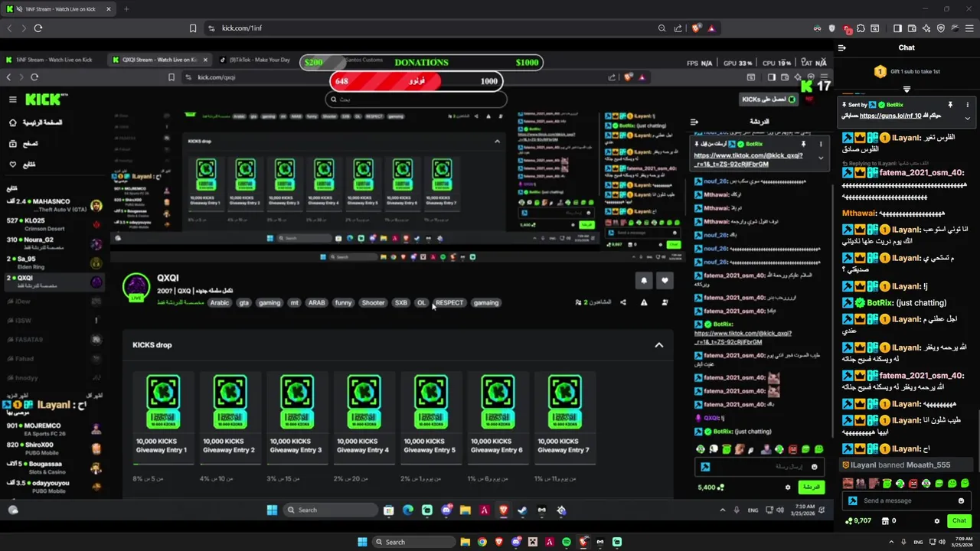Click the report warning icon under QXQI header

(x=644, y=302)
